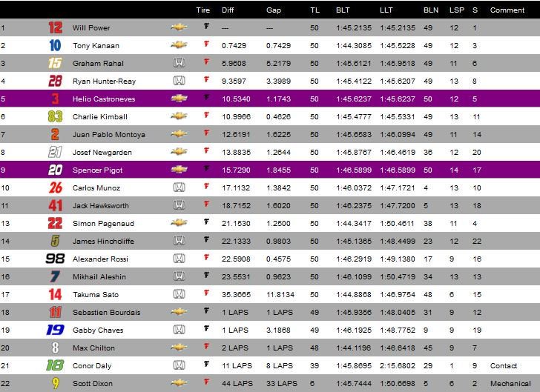Image resolution: width=540 pixels, height=392 pixels.
Task: Click Ryan Hunter-Reay's car number 28 icon
Action: click(x=55, y=81)
